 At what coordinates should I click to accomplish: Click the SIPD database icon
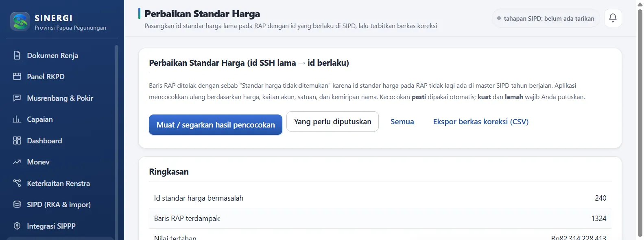[x=17, y=204]
